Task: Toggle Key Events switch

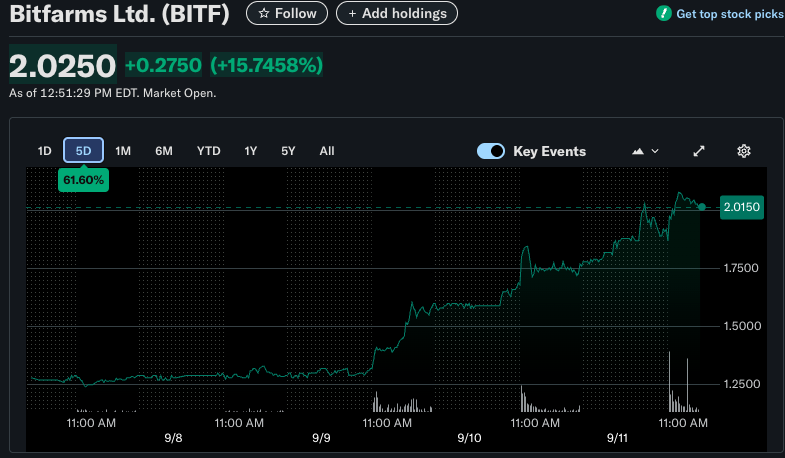Action: [491, 151]
